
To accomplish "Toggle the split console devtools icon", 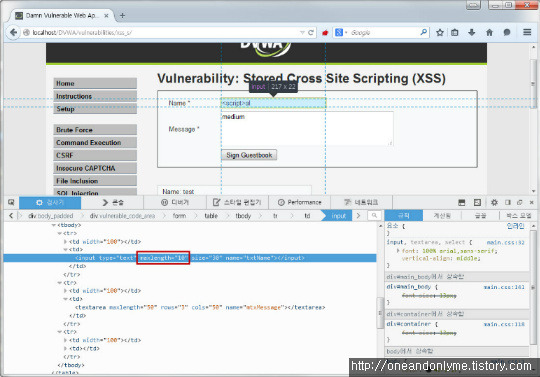I will click(462, 202).
